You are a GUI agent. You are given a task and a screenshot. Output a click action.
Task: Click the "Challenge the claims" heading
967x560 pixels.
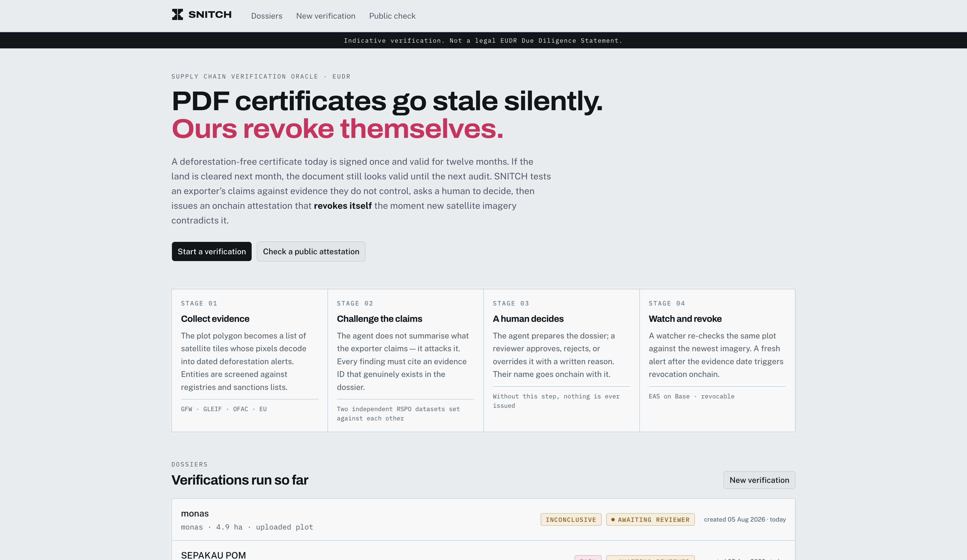pyautogui.click(x=379, y=319)
